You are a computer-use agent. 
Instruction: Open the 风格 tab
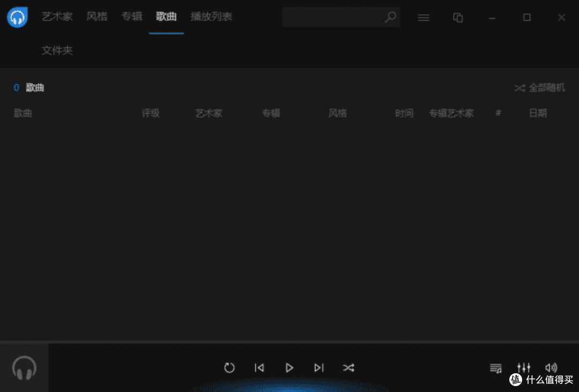coord(96,17)
